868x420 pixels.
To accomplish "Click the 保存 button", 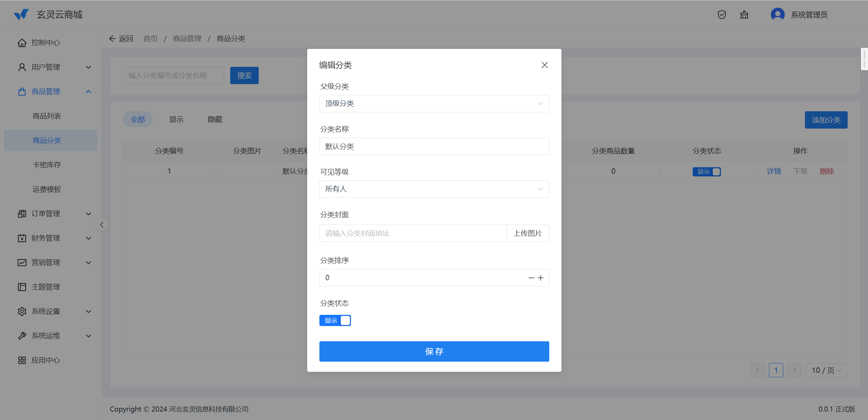I will coord(434,351).
